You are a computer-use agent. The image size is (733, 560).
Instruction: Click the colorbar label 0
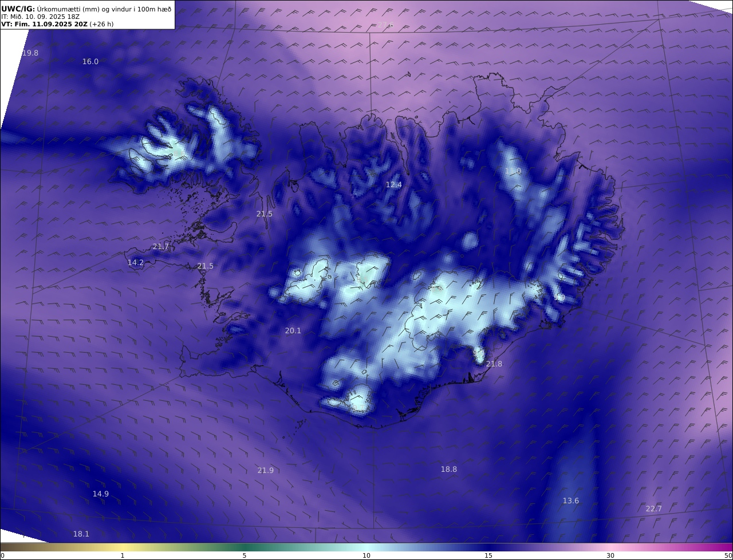pos(2,555)
